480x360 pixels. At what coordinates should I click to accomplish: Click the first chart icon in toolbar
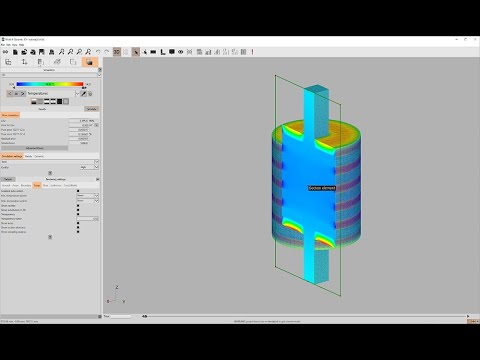tap(199, 52)
